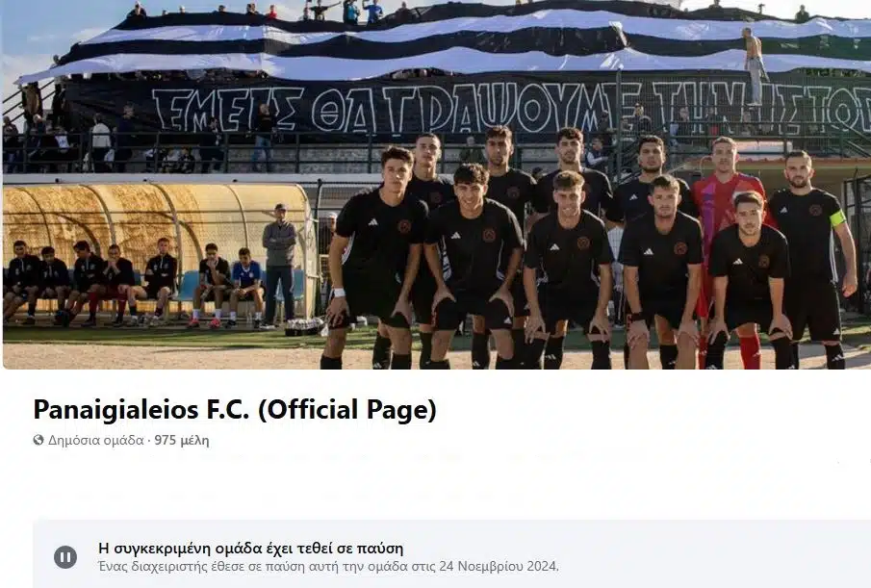Click the bench player in blue shirt
Screen dimensions: 871x588
coord(246,284)
